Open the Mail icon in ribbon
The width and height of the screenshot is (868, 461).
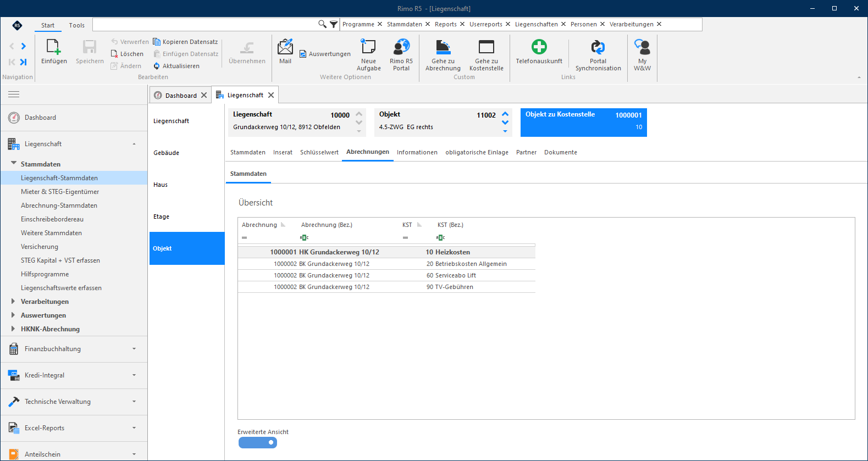[285, 47]
